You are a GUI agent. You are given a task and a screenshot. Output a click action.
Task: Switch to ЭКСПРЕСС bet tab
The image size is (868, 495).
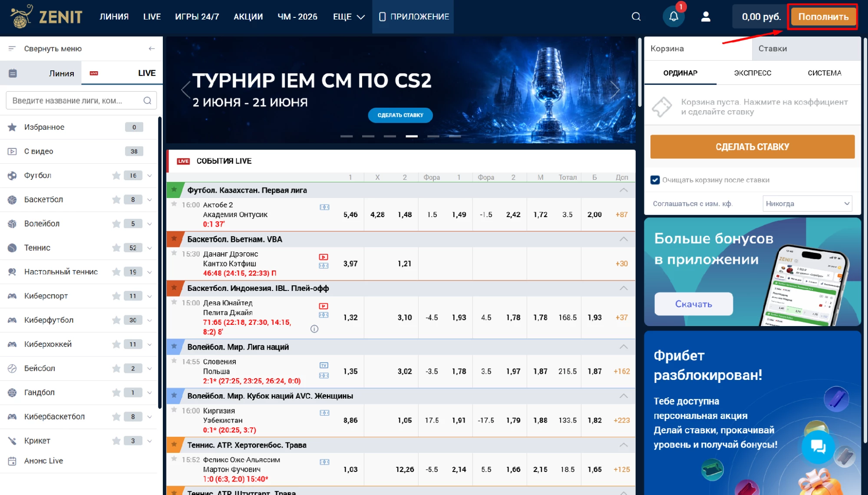(752, 73)
